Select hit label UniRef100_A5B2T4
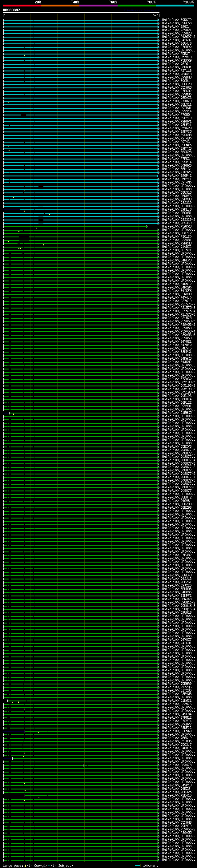Image resolution: width=197 pixels, height=868 pixels. (x=176, y=54)
